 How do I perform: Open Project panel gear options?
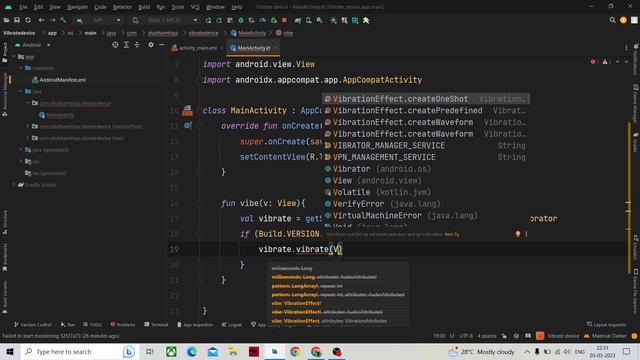point(151,45)
